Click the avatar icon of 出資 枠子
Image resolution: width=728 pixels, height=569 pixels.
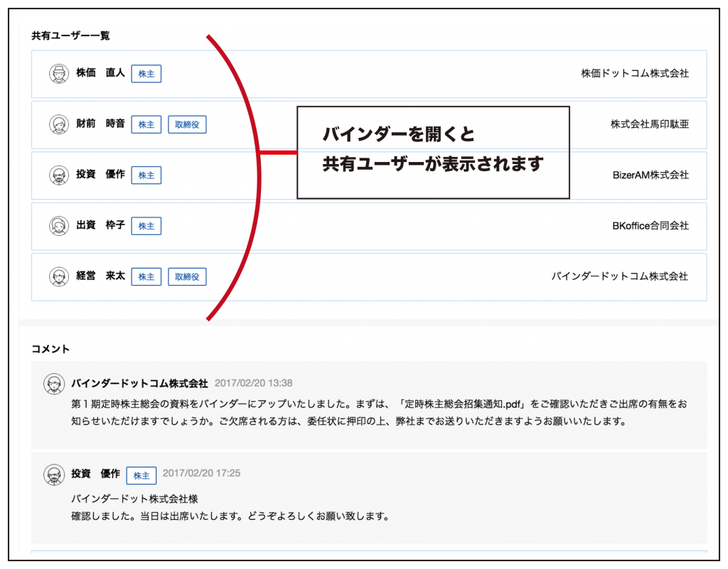click(x=59, y=226)
